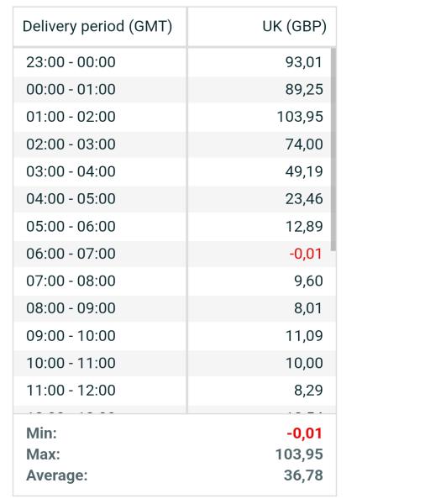446x504 pixels.
Task: Select the 11:00 - 12:00 delivery row
Action: (175, 391)
